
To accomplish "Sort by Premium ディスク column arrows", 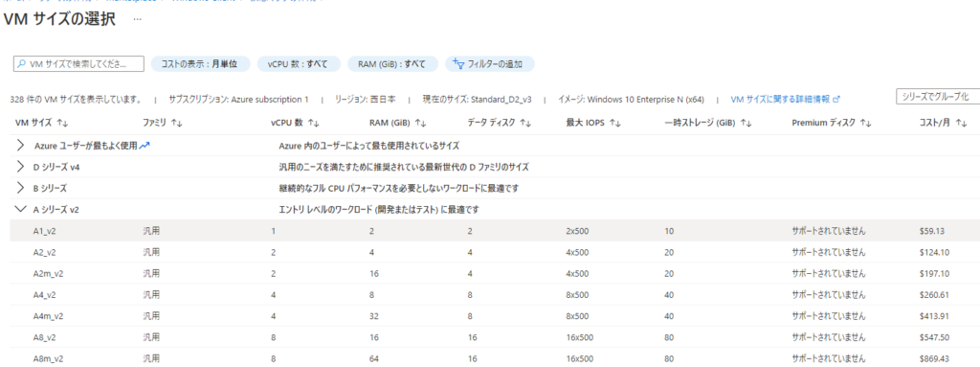I will click(x=865, y=124).
